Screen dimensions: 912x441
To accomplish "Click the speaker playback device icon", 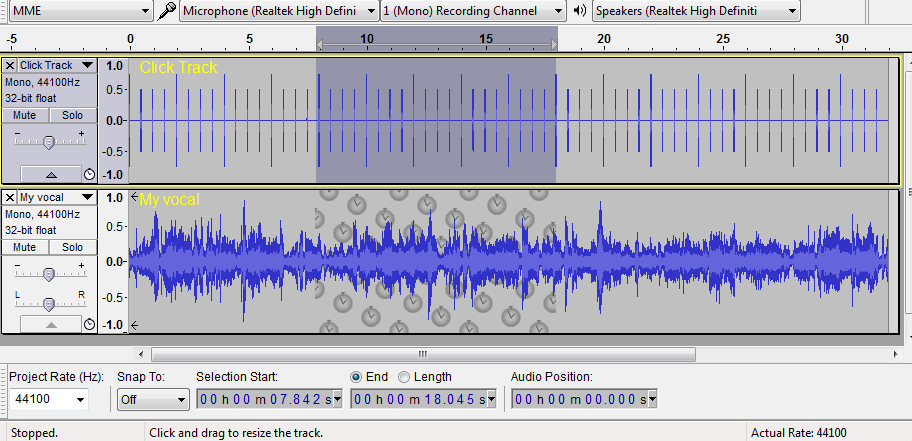I will 579,10.
